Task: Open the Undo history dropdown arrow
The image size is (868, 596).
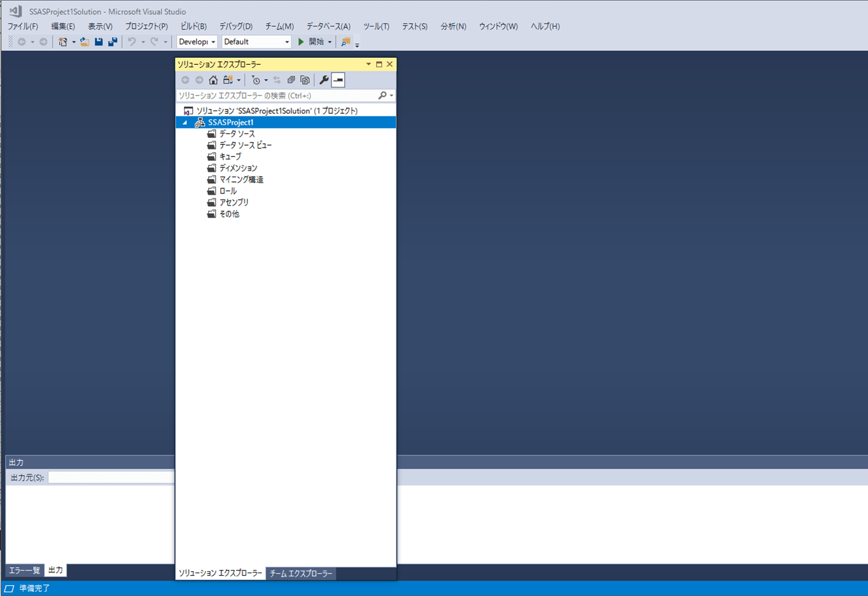Action: point(143,43)
